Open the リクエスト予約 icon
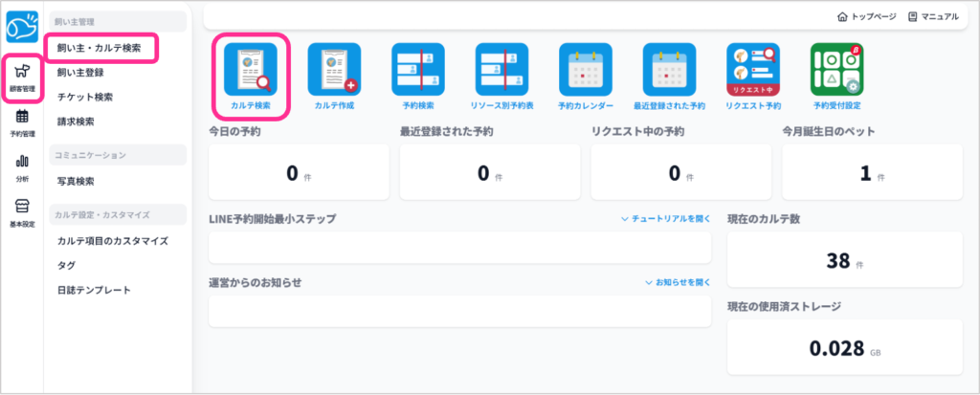The width and height of the screenshot is (980, 395). 753,70
